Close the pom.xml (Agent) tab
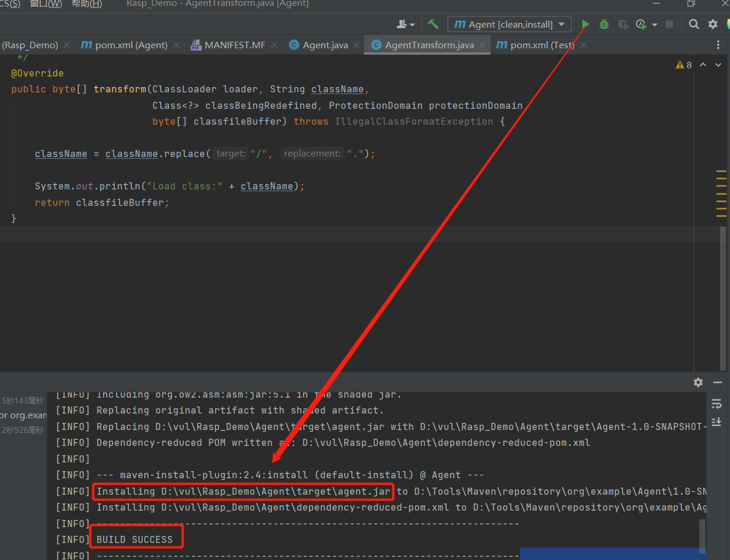The image size is (730, 560). tap(175, 45)
